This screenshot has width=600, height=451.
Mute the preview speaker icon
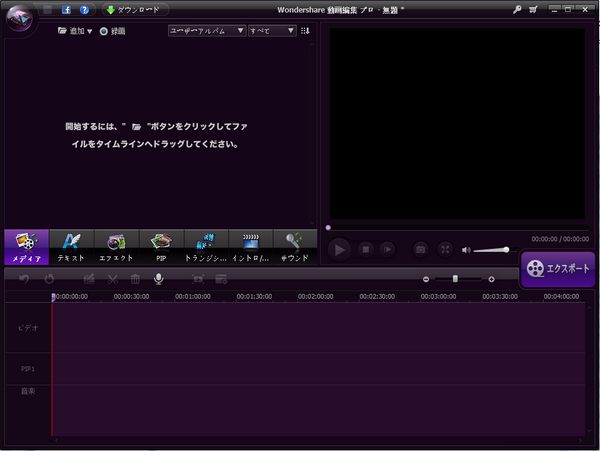(x=466, y=250)
